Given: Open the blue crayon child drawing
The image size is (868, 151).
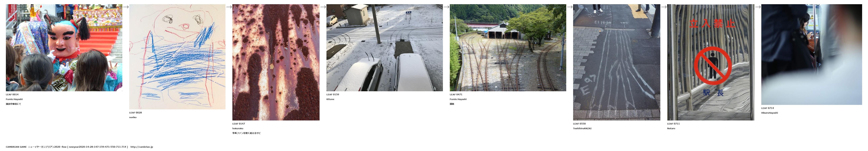Looking at the screenshot, I should point(177,57).
